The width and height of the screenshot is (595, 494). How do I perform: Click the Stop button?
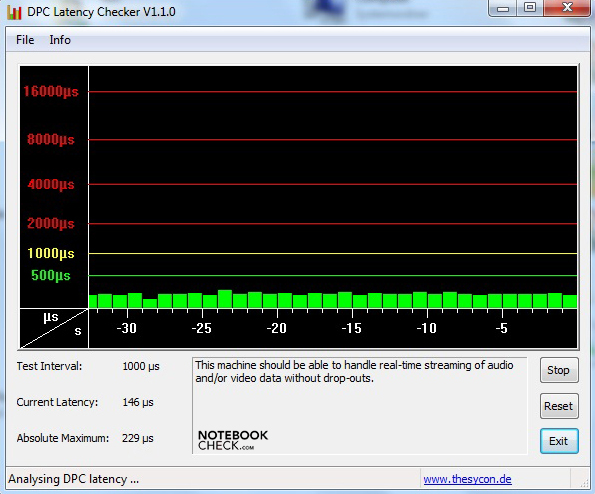click(559, 370)
